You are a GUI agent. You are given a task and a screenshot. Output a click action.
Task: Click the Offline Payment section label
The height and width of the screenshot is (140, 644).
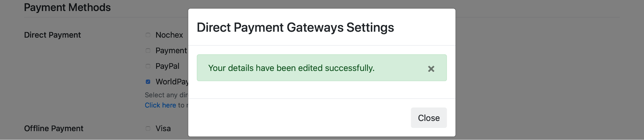tap(54, 128)
